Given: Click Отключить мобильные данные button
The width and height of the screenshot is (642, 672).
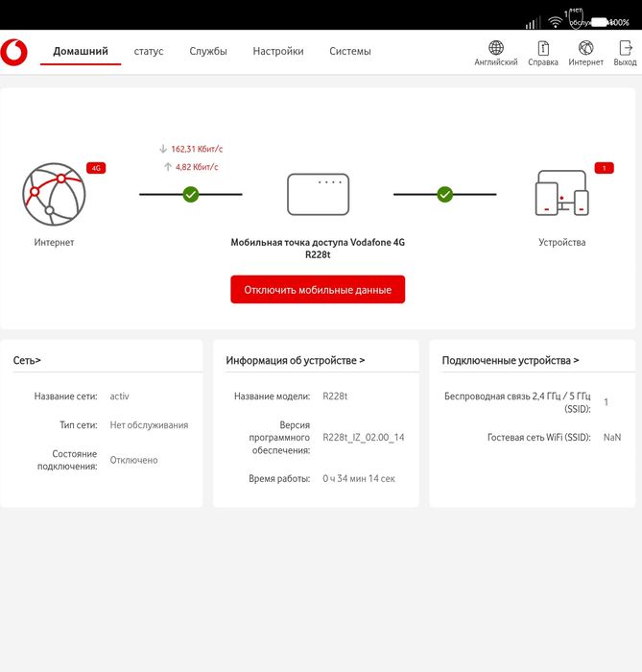Looking at the screenshot, I should [x=318, y=290].
